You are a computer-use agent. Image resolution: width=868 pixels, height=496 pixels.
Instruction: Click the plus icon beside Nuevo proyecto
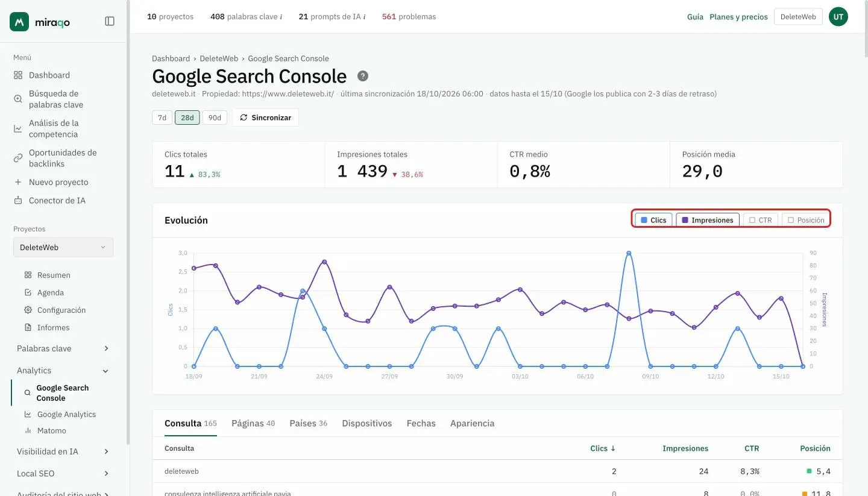18,182
